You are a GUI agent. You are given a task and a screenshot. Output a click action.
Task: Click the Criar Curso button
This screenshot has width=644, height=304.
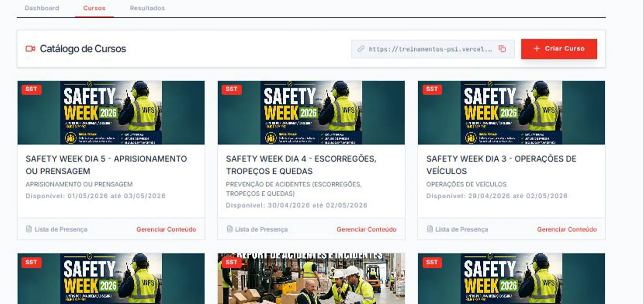point(559,49)
